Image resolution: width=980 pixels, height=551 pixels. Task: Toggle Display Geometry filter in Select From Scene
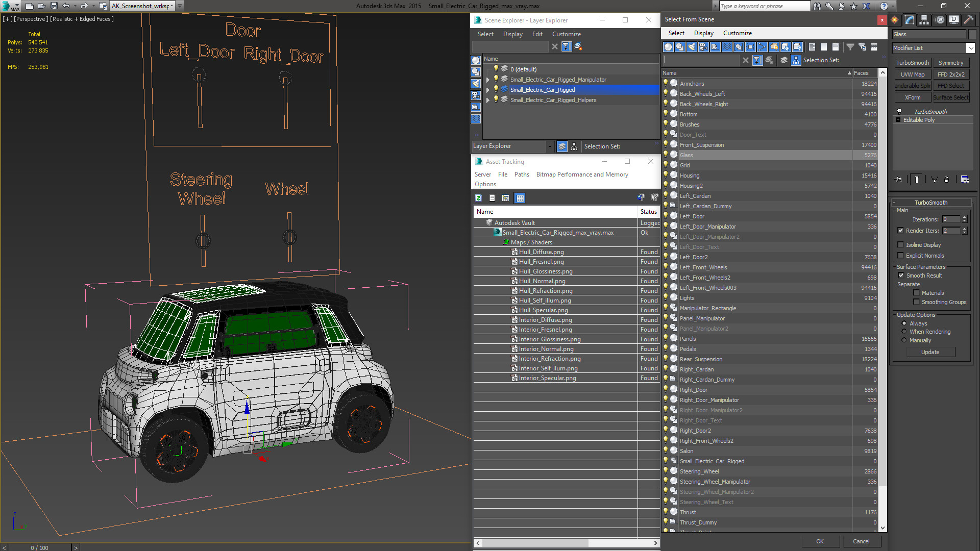pos(668,47)
